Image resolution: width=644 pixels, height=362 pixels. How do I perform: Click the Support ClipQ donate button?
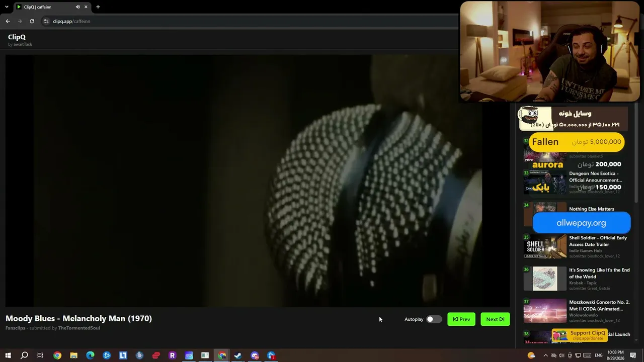tap(580, 335)
